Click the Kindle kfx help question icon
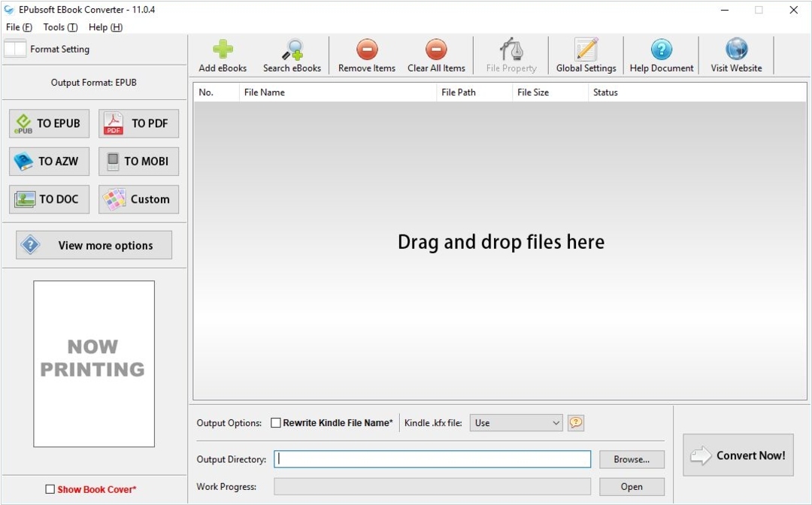812x505 pixels. click(x=576, y=423)
